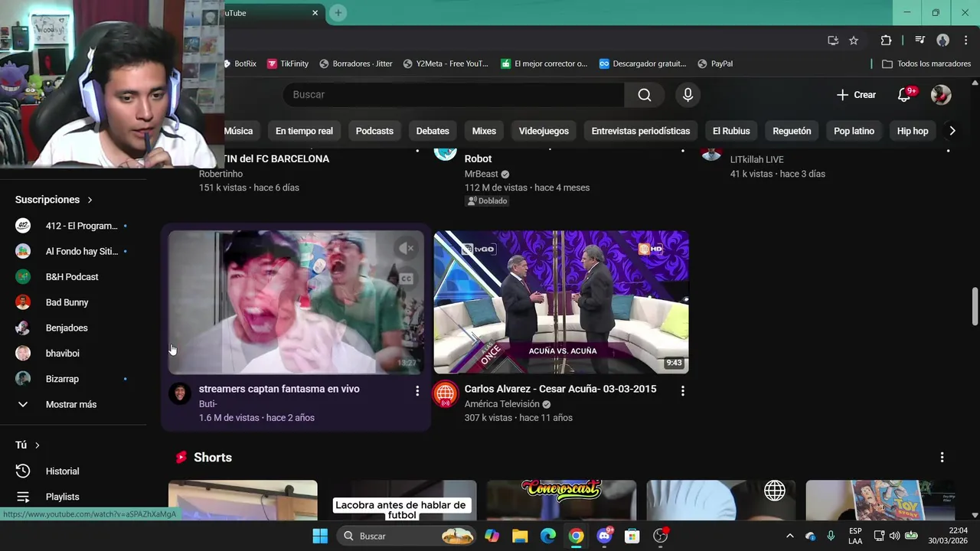
Task: Open Chrome extensions puzzle icon
Action: [886, 41]
